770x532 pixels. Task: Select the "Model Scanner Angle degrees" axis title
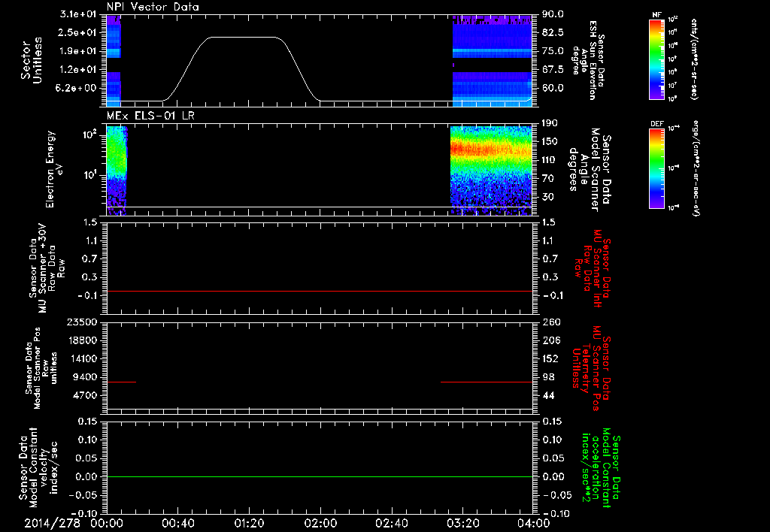[590, 169]
